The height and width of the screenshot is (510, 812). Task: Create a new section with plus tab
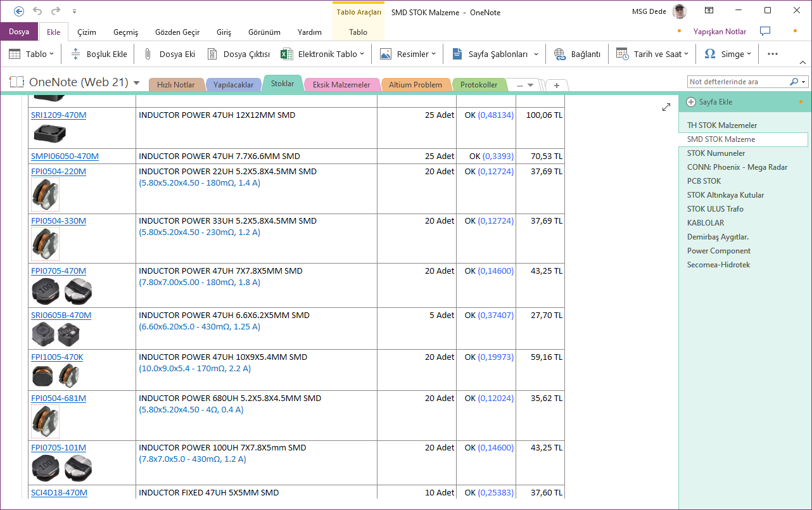(557, 85)
